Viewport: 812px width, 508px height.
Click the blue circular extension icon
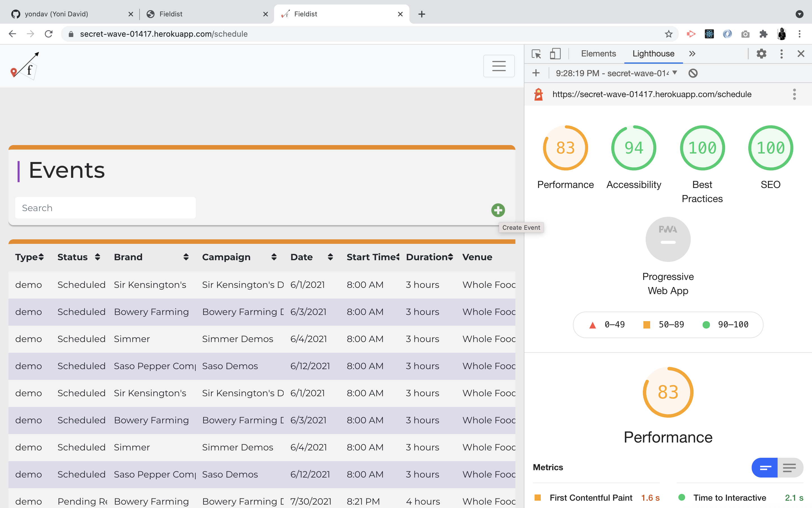point(727,34)
